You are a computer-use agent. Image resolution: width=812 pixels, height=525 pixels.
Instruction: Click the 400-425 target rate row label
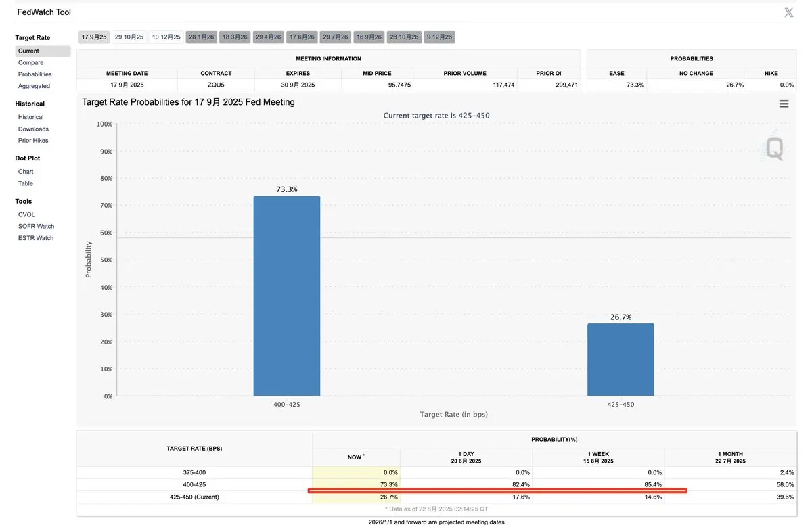coord(194,484)
